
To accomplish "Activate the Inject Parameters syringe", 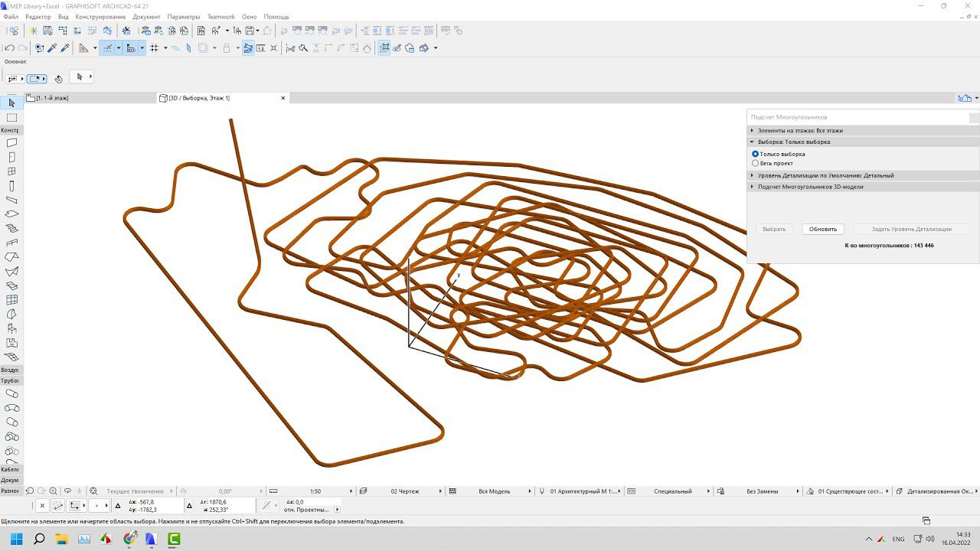I will pos(65,48).
